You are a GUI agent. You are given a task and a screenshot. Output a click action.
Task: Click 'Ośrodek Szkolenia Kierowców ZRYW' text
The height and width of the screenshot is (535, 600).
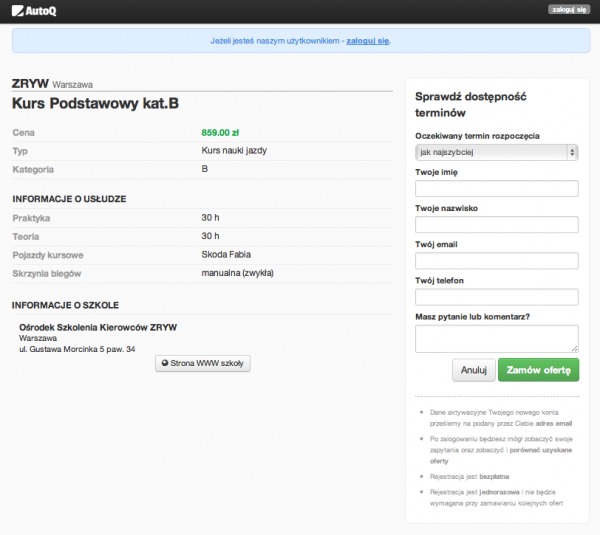(98, 328)
